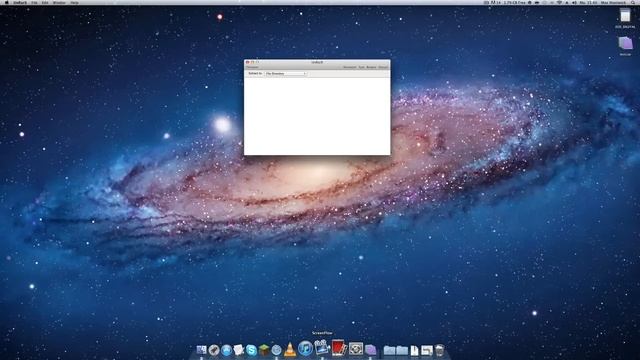The width and height of the screenshot is (640, 360).
Task: Click the user name in menu bar
Action: coord(613,2)
